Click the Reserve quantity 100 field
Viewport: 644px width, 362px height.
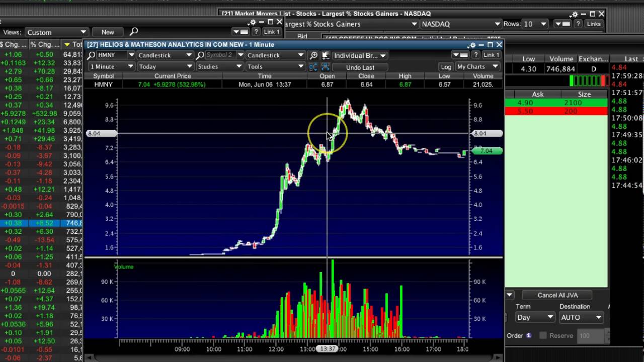(x=591, y=335)
